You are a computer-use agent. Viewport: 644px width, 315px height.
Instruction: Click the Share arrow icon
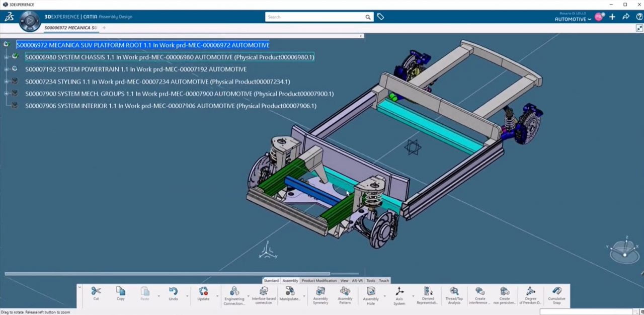coord(626,17)
